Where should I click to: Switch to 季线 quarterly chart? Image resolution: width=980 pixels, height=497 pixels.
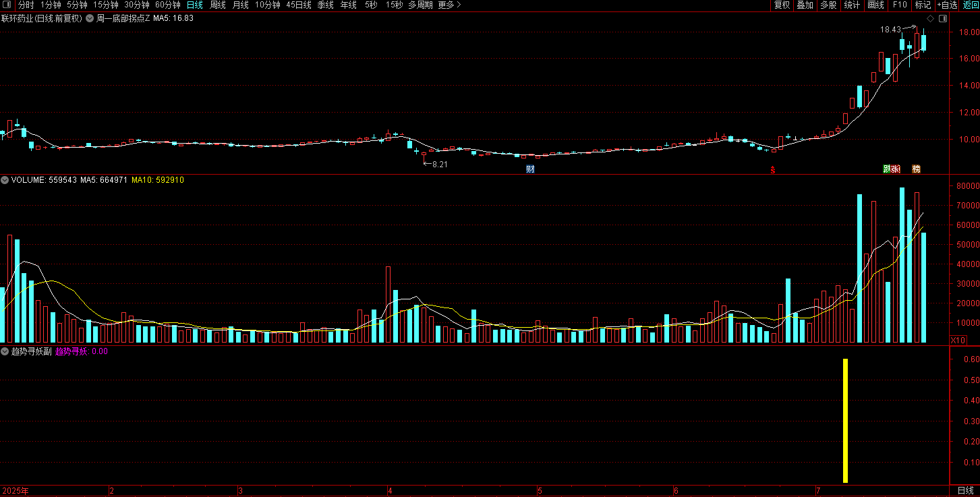click(x=325, y=5)
